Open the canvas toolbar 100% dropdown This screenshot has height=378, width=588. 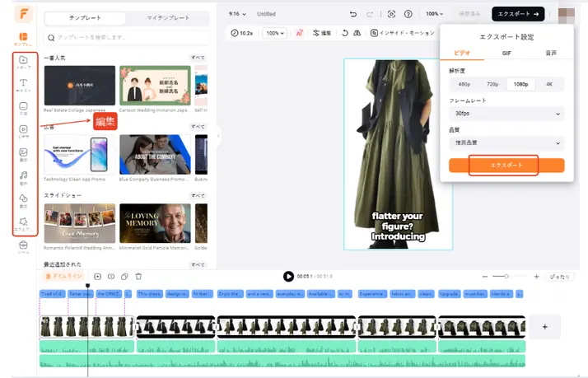[275, 33]
